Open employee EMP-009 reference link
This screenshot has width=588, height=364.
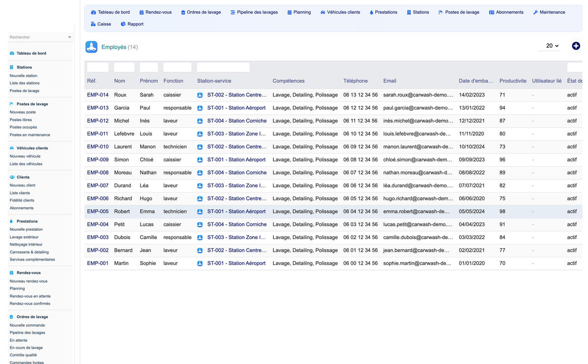point(98,160)
